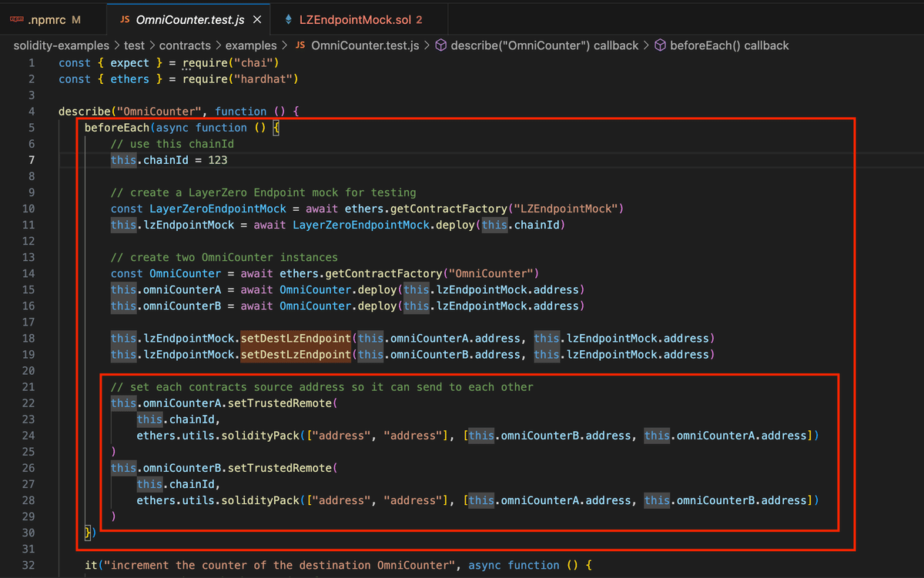Open the examples breadcrumb segment
The image size is (924, 578).
(x=251, y=45)
